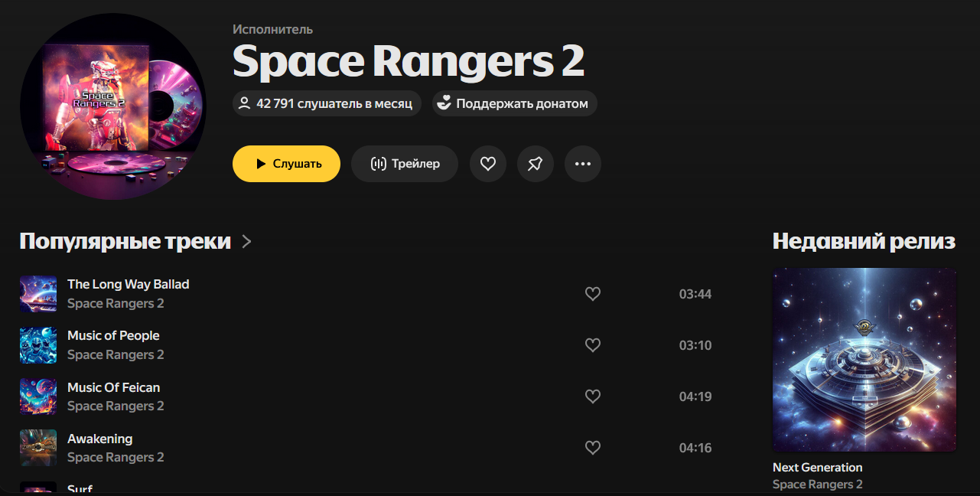This screenshot has width=980, height=496.
Task: Click the Music Of Feican cover thumbnail
Action: (x=38, y=396)
